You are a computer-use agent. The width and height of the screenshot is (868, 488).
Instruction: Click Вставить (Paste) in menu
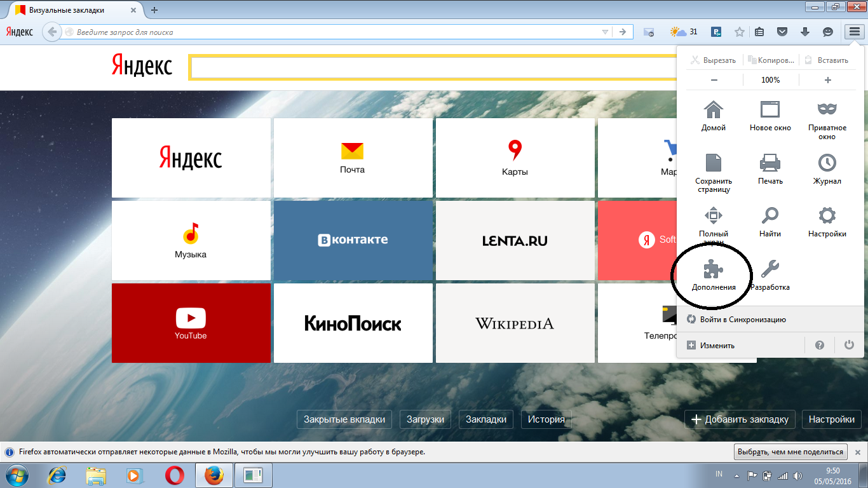[827, 60]
